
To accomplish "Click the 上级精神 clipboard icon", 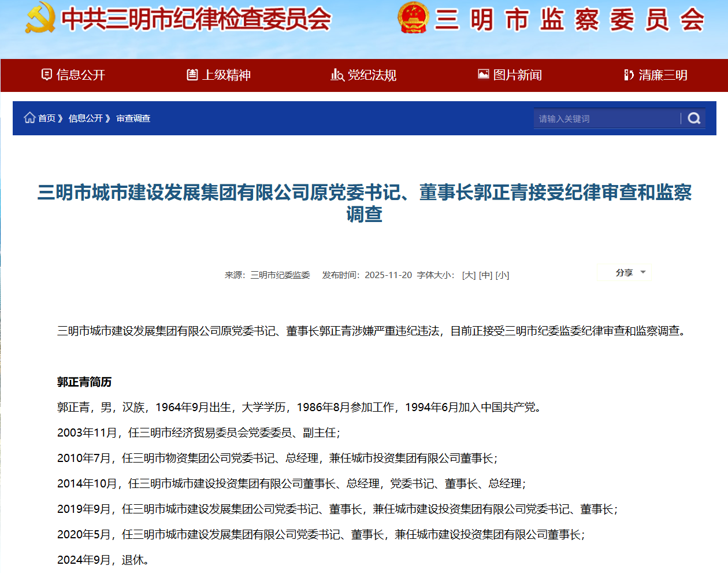I will 192,75.
